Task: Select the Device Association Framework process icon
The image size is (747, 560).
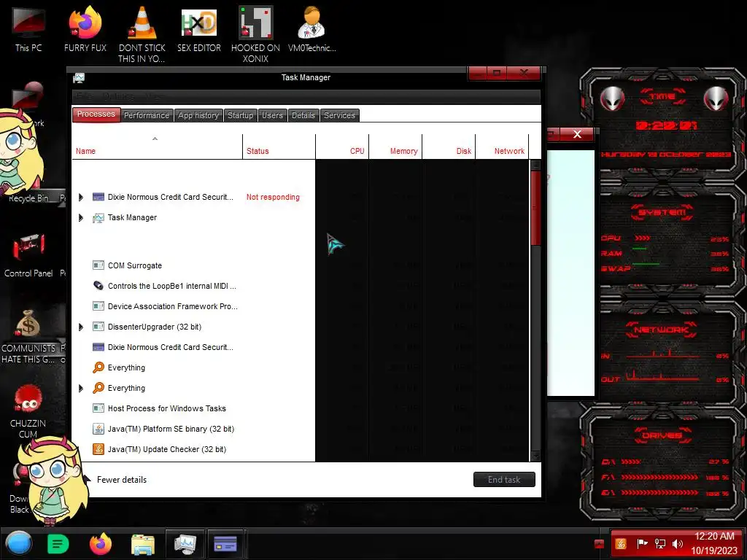Action: tap(98, 306)
